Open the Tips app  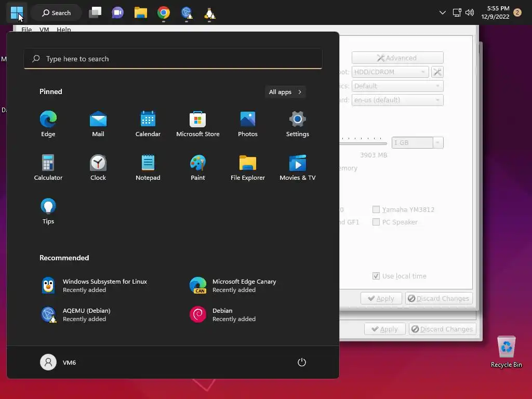[x=48, y=211]
